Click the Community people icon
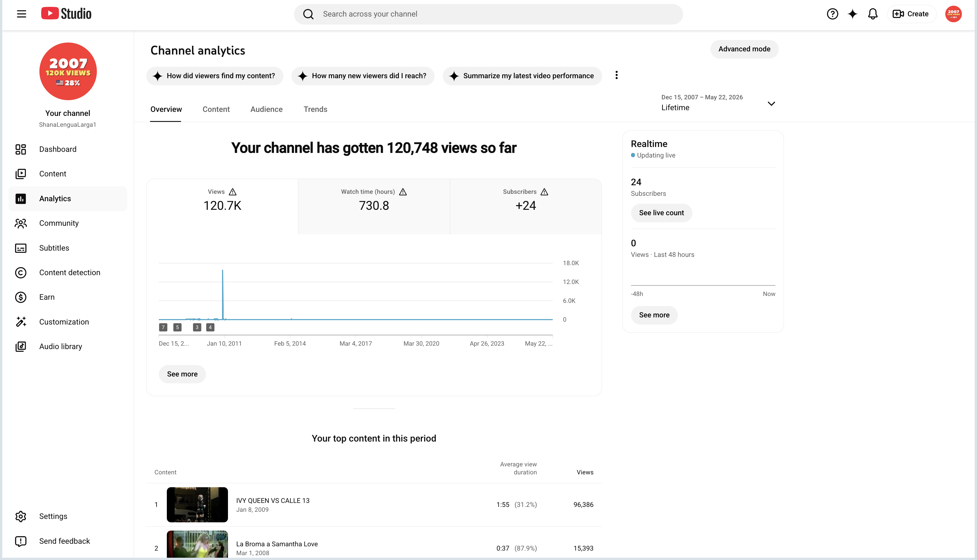 21,223
